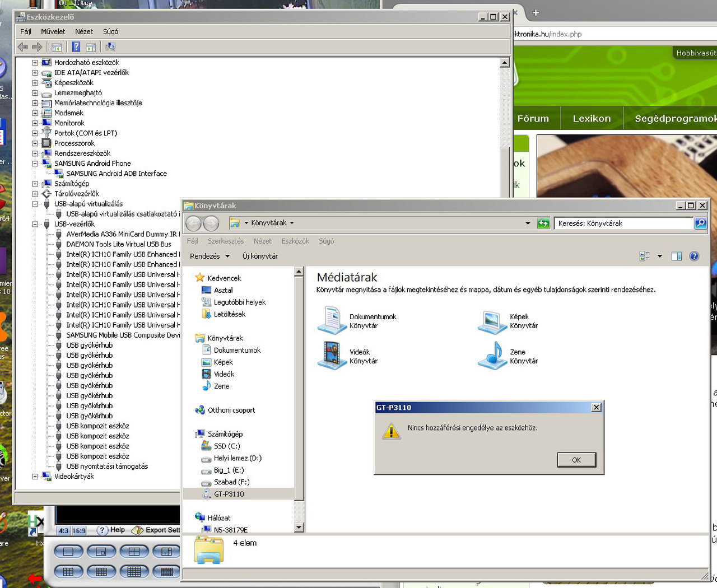Select the picture-in-picture layout button
The height and width of the screenshot is (588, 717).
101,552
